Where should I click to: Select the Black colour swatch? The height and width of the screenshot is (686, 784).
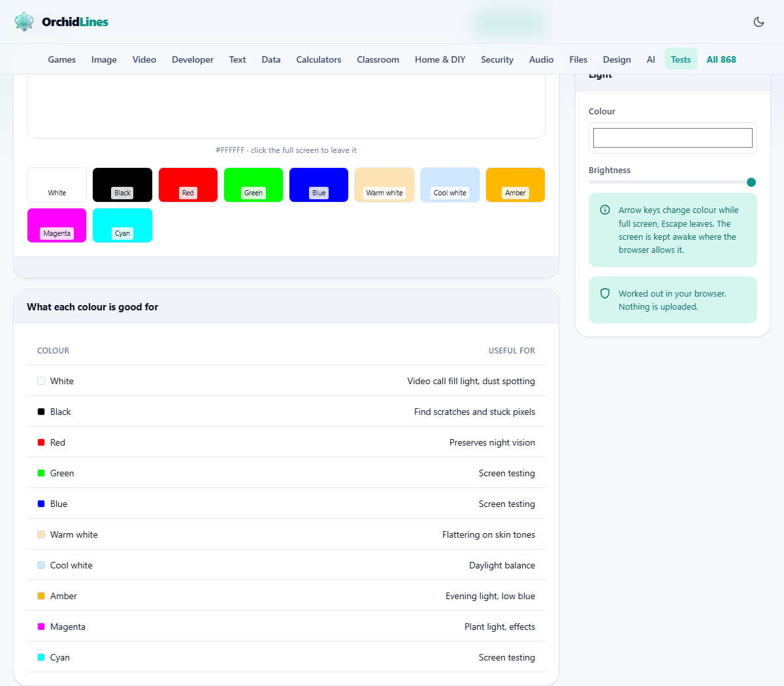(x=122, y=185)
